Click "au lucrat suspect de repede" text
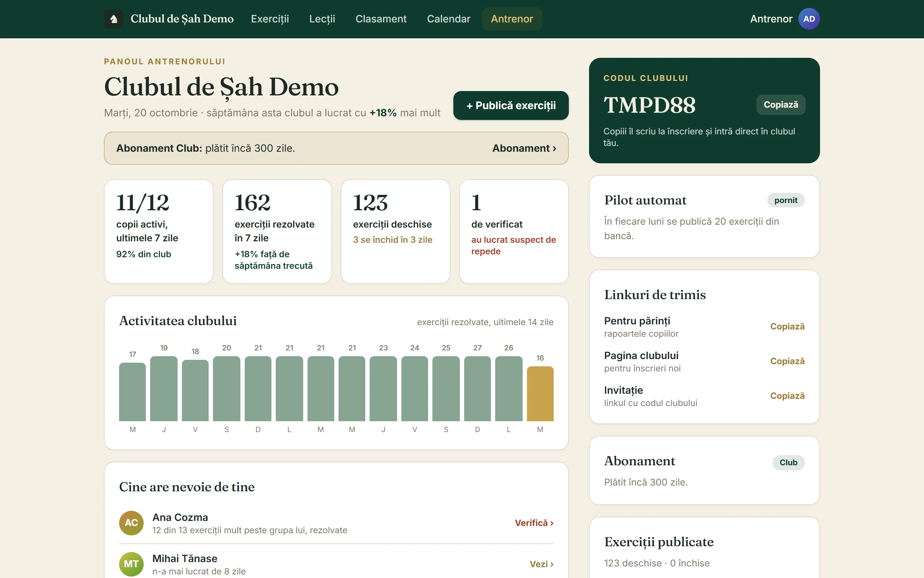This screenshot has width=924, height=578. [x=513, y=245]
